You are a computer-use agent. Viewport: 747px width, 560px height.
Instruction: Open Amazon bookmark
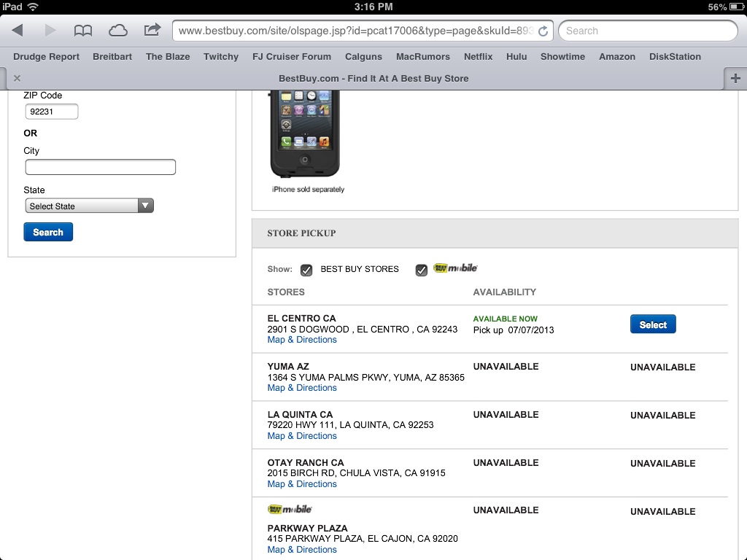[617, 57]
